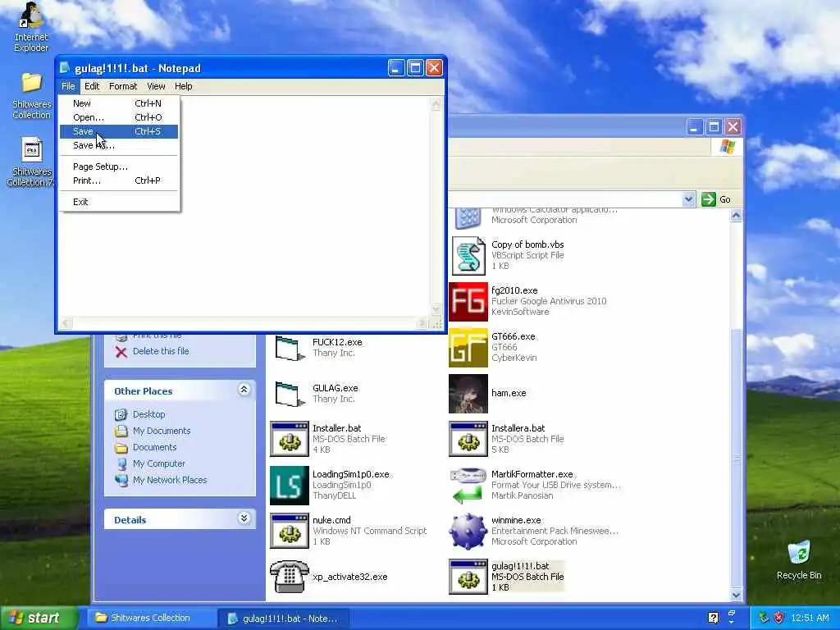The height and width of the screenshot is (630, 840).
Task: Select the nuke.cmd script icon
Action: tap(290, 531)
